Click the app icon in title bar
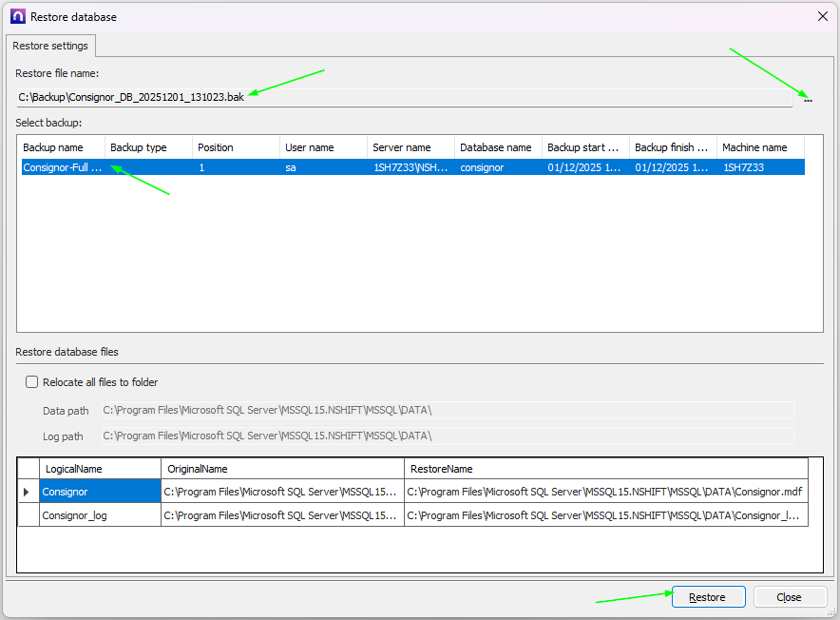Image resolution: width=840 pixels, height=620 pixels. tap(17, 16)
